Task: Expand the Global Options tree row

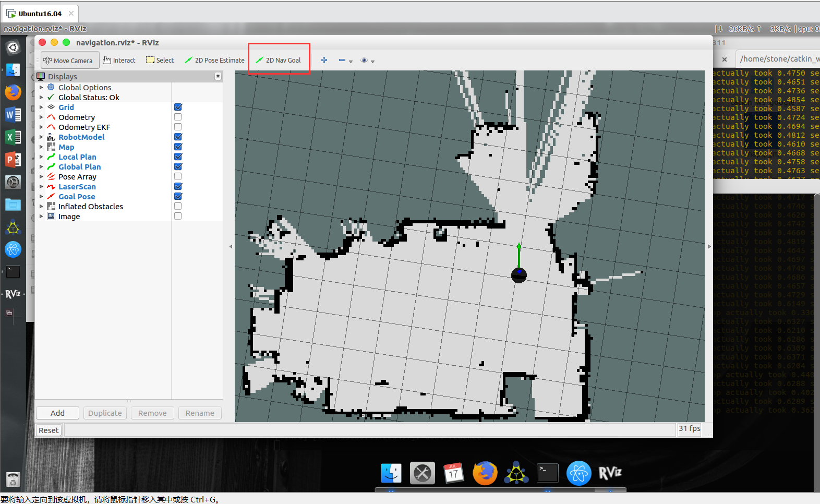Action: pyautogui.click(x=41, y=88)
